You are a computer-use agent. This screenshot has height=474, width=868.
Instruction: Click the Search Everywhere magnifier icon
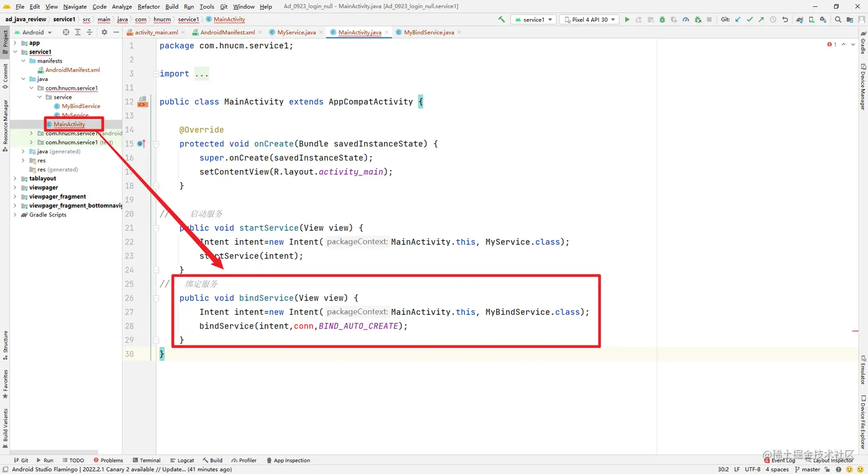tap(838, 20)
